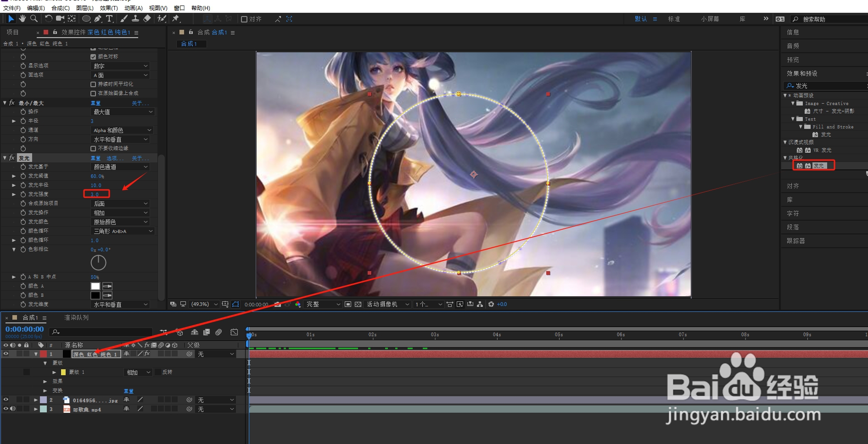Open the 通道 dropdown showing Alpha 和颜色
Screen dimensions: 868x444
point(122,130)
